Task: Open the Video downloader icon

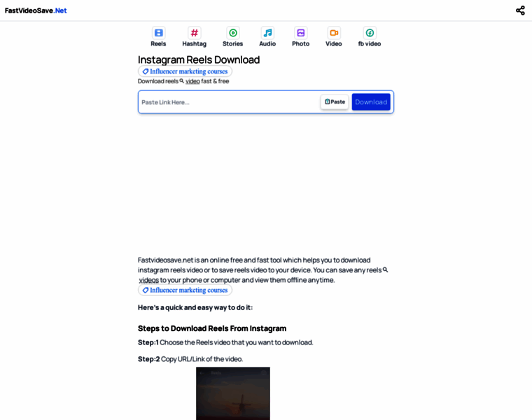Action: pos(334,33)
